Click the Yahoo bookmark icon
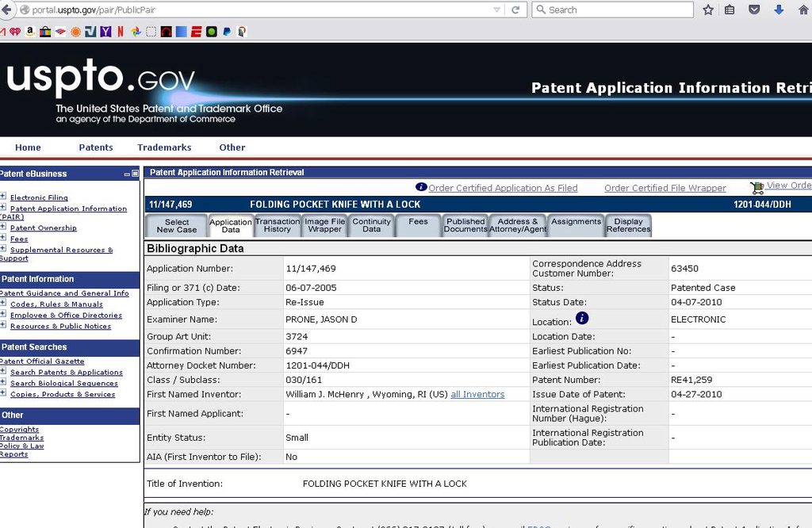Image resolution: width=812 pixels, height=528 pixels. [x=105, y=32]
